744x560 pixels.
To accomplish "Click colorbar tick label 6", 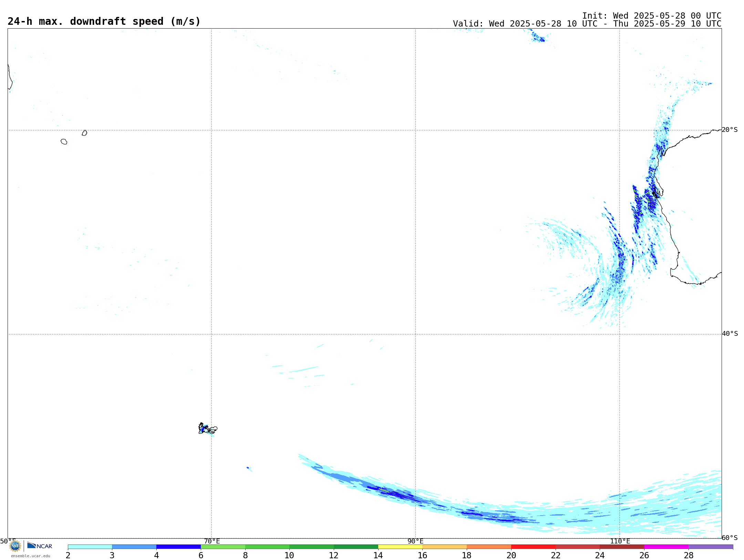I will pos(201,556).
